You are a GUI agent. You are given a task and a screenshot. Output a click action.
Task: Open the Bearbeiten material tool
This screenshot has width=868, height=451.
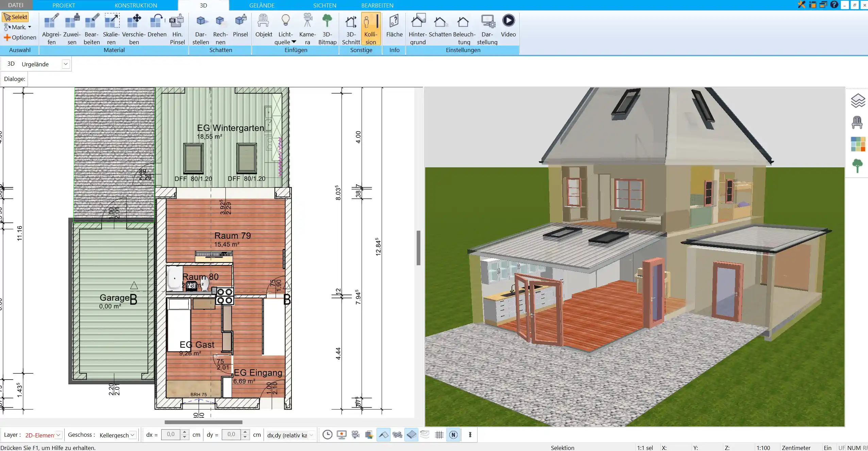click(92, 29)
